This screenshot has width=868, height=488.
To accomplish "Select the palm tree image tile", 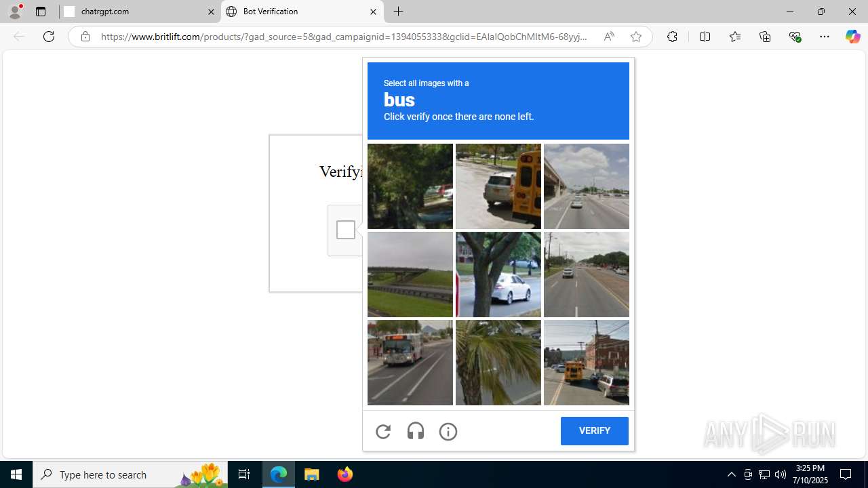I will (x=498, y=363).
